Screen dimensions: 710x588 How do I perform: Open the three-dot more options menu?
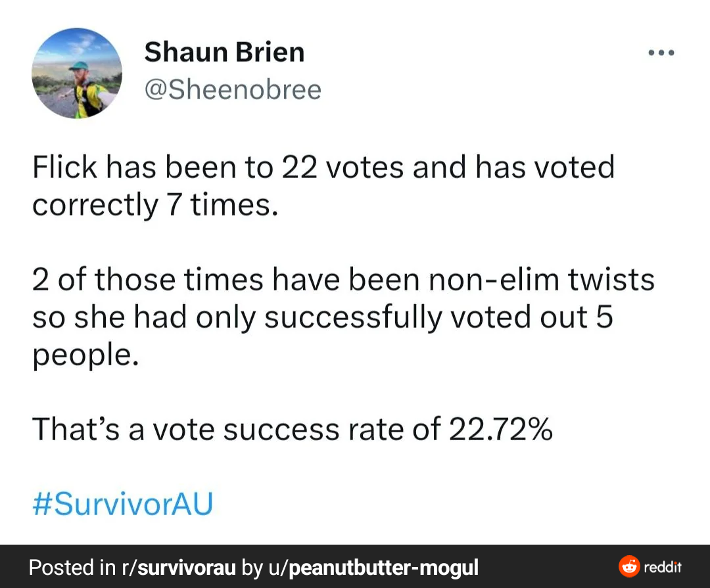coord(661,53)
